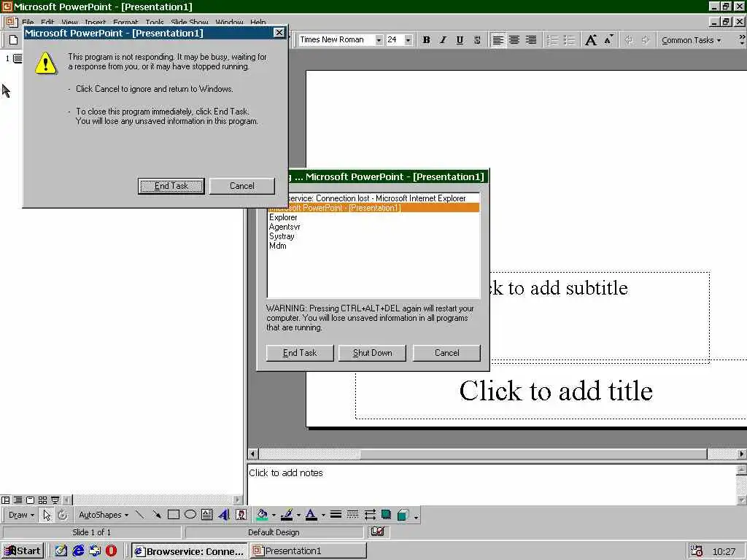Choose the Select Objects arrow tool

(x=47, y=515)
